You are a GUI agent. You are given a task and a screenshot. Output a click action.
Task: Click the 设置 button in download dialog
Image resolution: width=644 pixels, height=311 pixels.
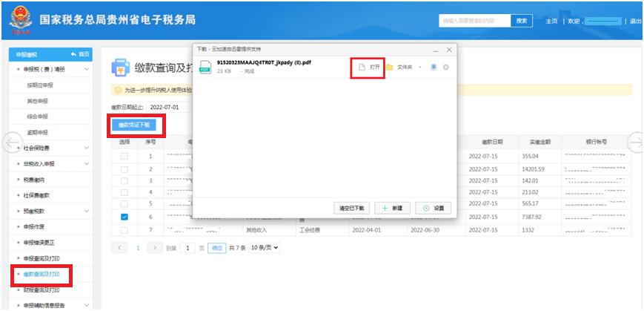click(433, 208)
